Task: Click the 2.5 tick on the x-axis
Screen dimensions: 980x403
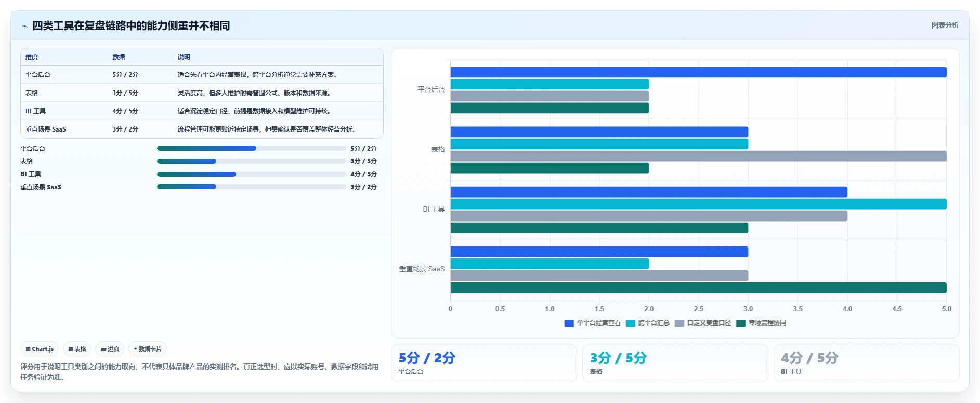Action: (x=698, y=309)
